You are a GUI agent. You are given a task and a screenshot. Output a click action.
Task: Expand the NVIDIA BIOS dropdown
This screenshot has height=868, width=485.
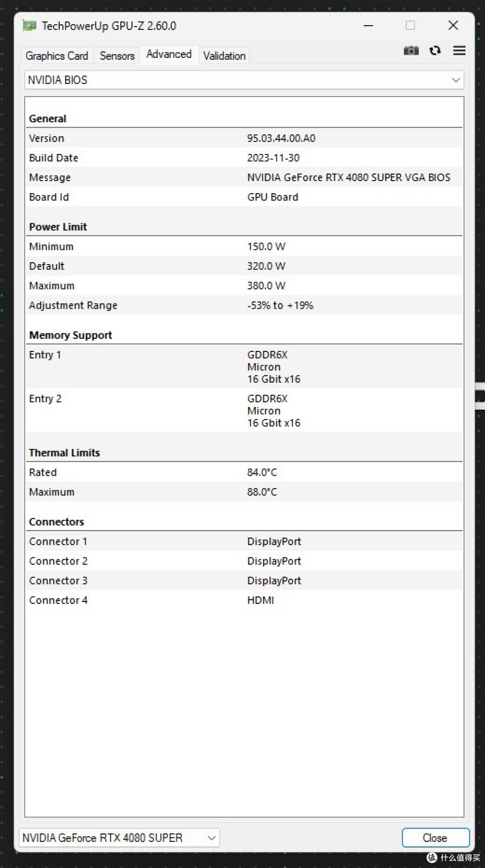pyautogui.click(x=244, y=80)
